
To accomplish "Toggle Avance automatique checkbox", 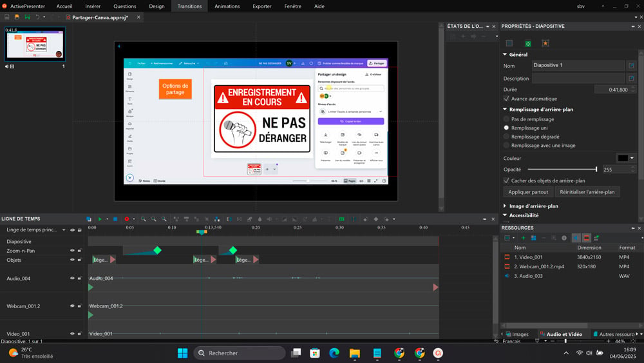I will pos(506,99).
